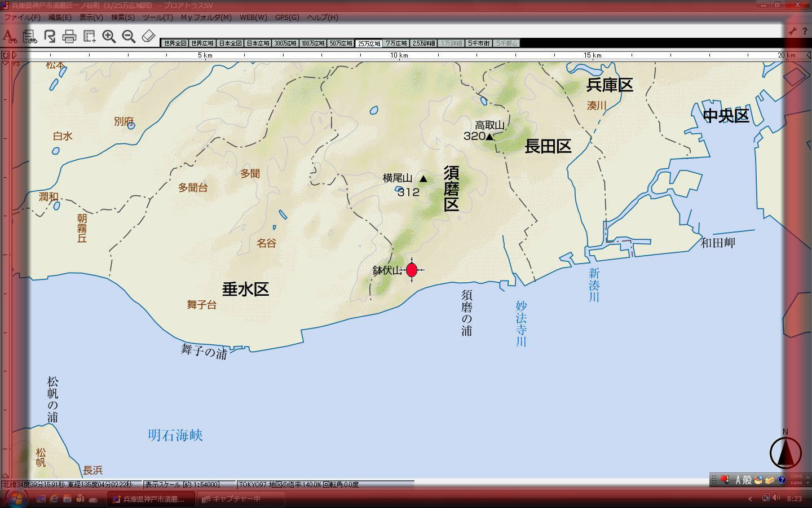Click the route arrow tool icon
812x508 pixels.
click(50, 37)
